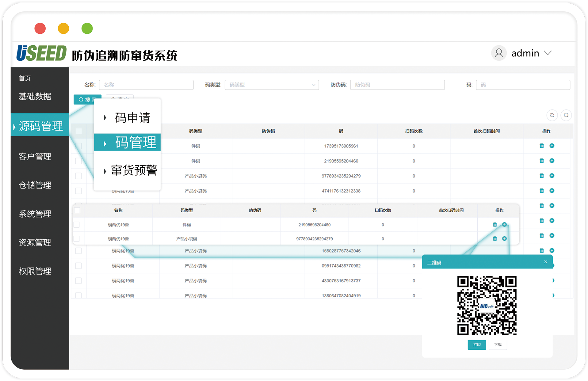Click the plus icon for code 4741176132312338
588x381 pixels.
[552, 191]
